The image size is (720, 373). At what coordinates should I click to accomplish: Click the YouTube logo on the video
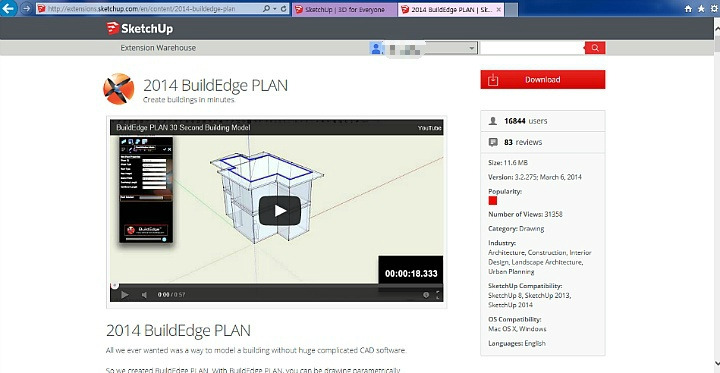pyautogui.click(x=429, y=128)
